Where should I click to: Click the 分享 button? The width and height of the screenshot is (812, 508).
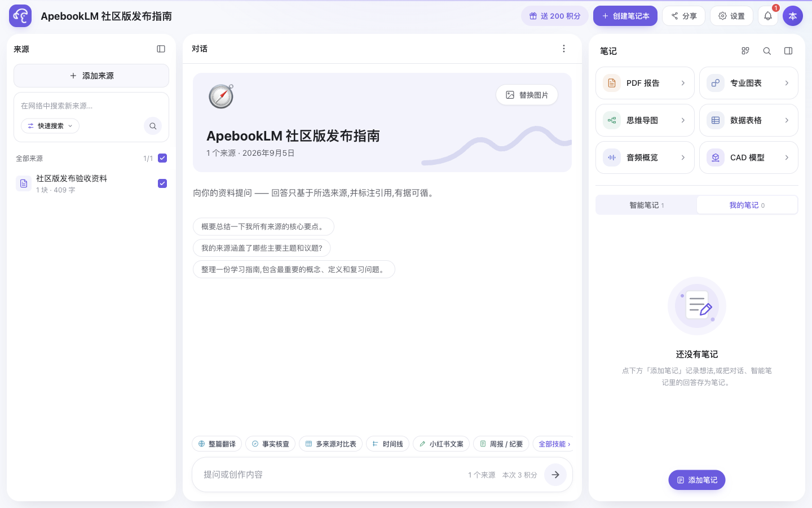click(683, 16)
